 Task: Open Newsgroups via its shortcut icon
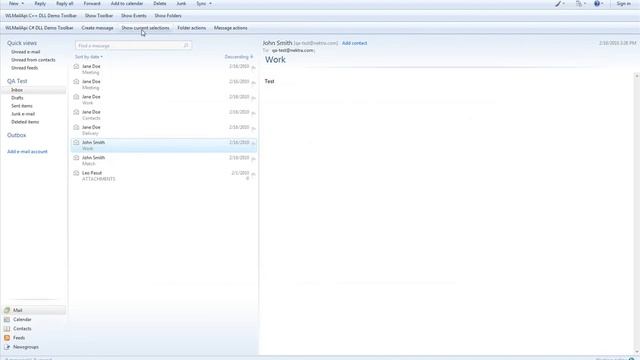click(x=7, y=347)
